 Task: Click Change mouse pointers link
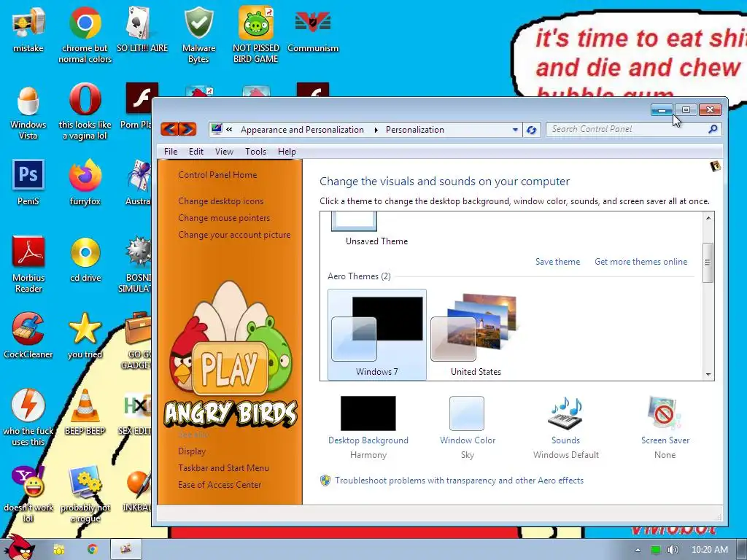(x=224, y=217)
